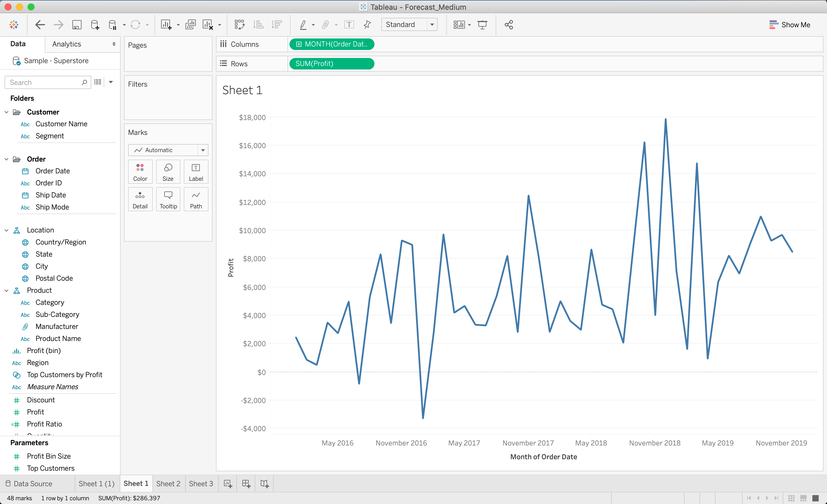Click the Tableau start page logo icon
Screen dimensions: 827x504
pos(14,24)
